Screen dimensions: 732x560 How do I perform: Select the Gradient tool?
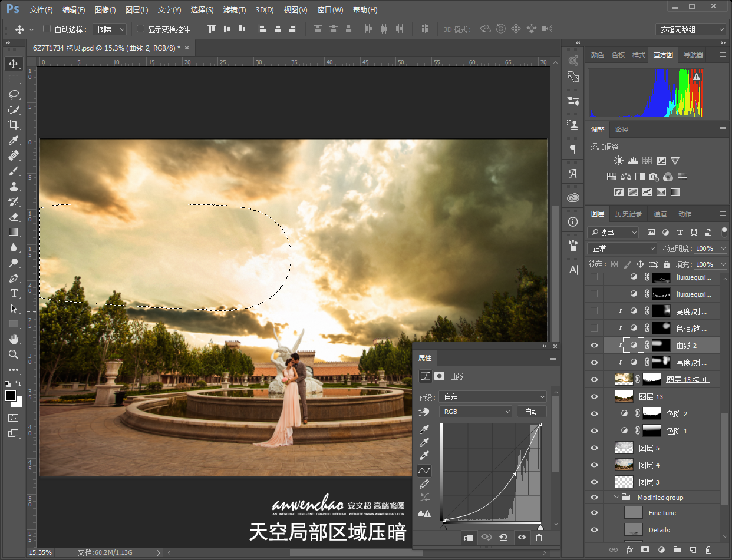click(x=14, y=232)
